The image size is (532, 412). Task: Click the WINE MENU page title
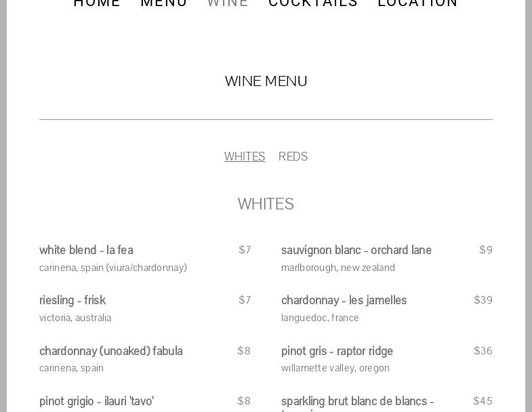tap(266, 81)
